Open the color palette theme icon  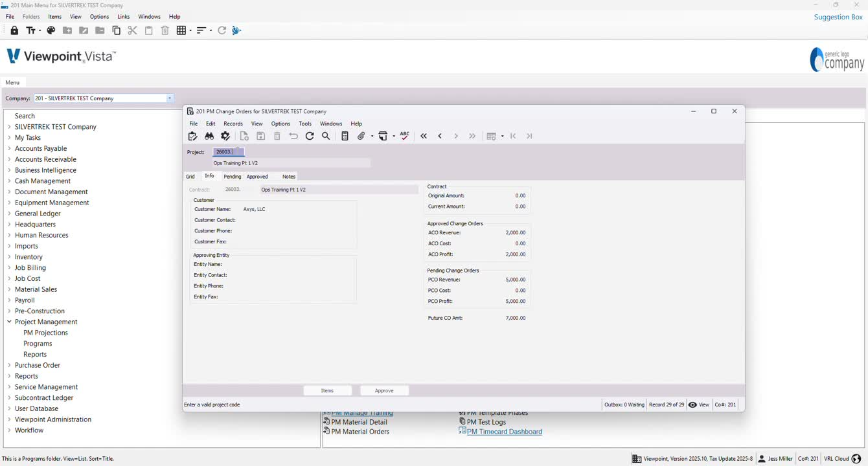click(51, 30)
